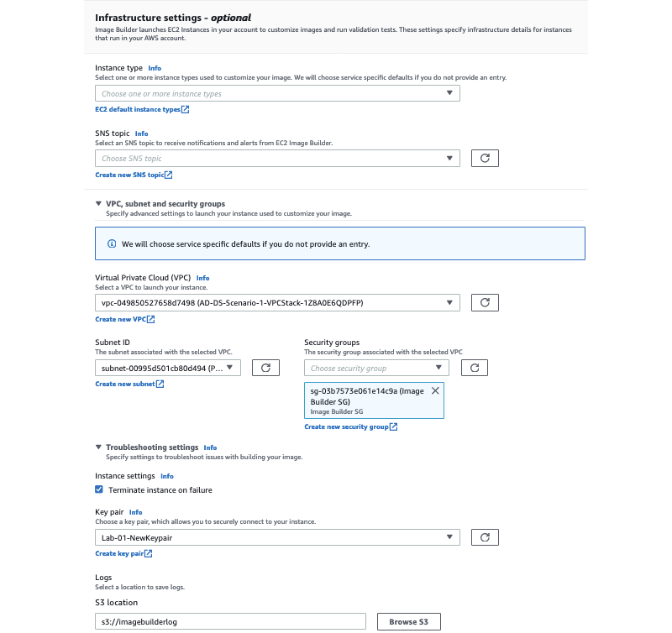Toggle the Instance settings Info link
Image resolution: width=672 pixels, height=633 pixels.
click(x=167, y=476)
